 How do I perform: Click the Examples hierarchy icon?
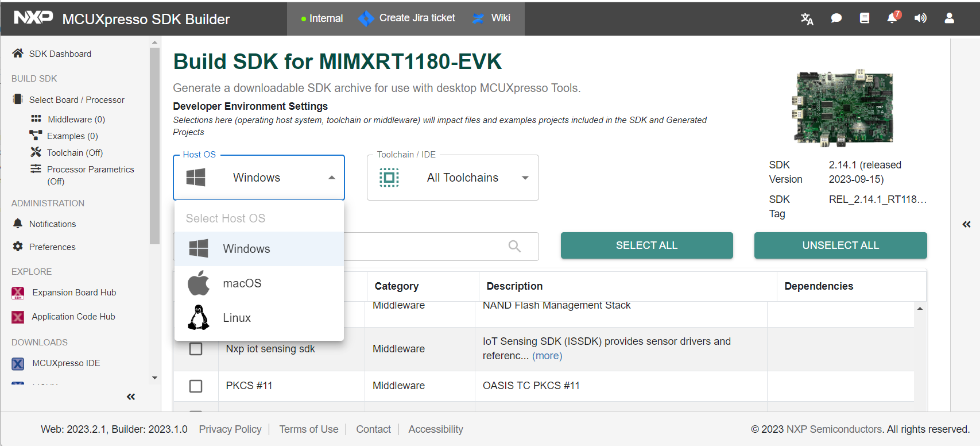(36, 136)
